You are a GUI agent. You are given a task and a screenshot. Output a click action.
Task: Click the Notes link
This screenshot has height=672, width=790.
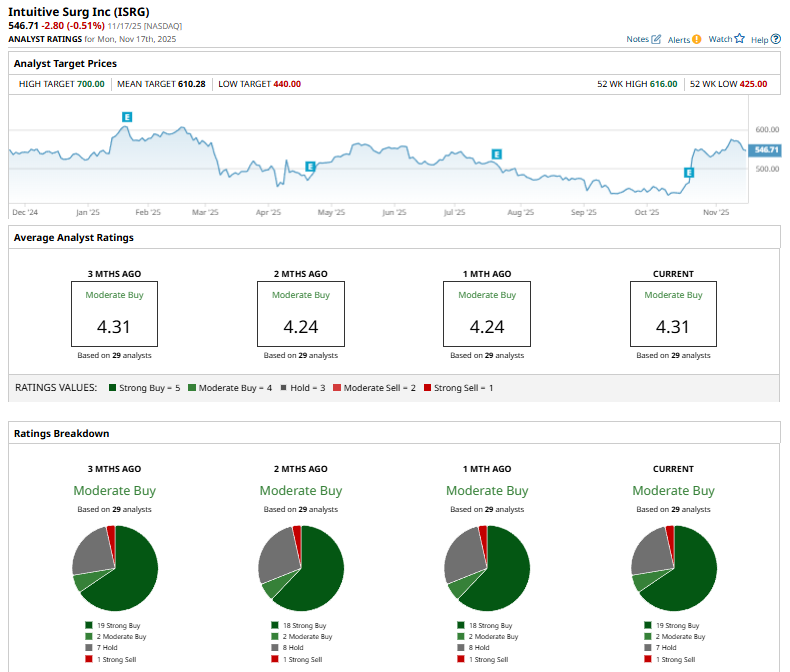(637, 39)
